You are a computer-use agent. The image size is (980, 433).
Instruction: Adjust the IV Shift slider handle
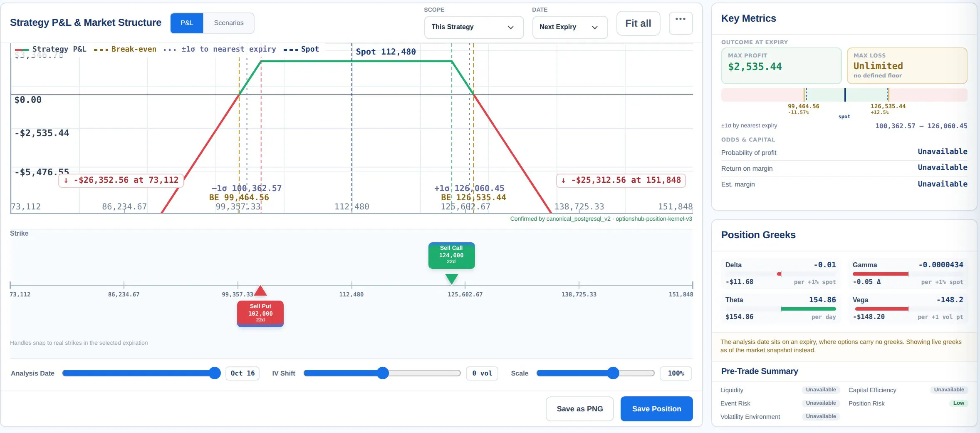(383, 373)
